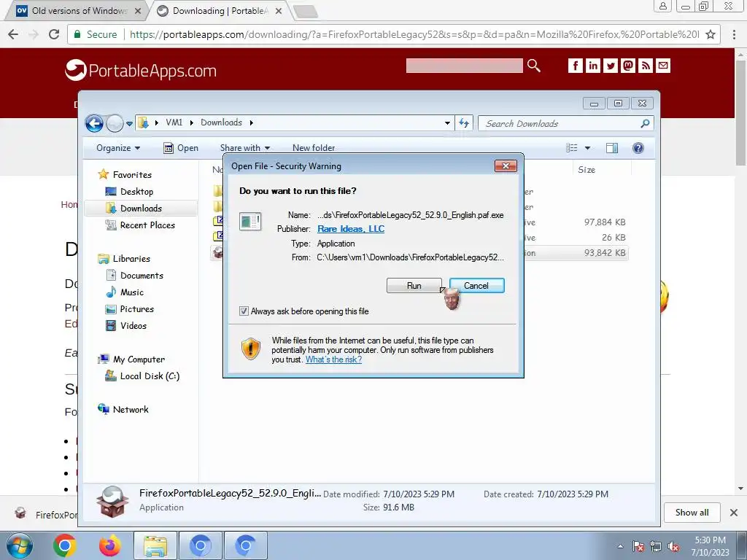The image size is (747, 560).
Task: Click the VM1 breadcrumb in address bar
Action: pyautogui.click(x=174, y=122)
